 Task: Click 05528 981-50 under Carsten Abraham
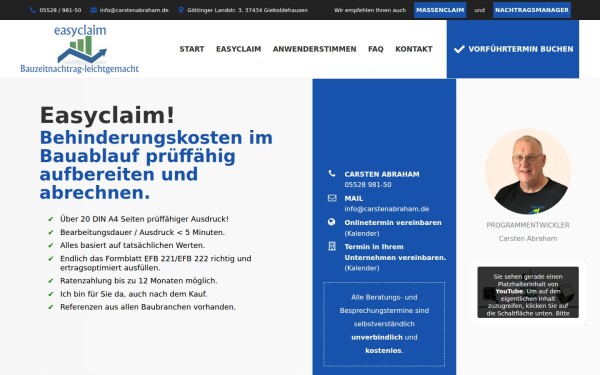[x=368, y=184]
